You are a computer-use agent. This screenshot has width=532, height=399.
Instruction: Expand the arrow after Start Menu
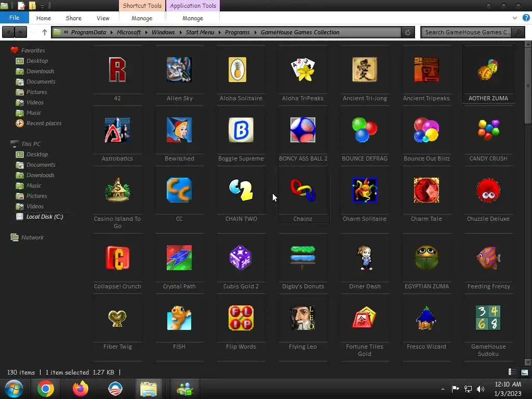click(x=220, y=32)
